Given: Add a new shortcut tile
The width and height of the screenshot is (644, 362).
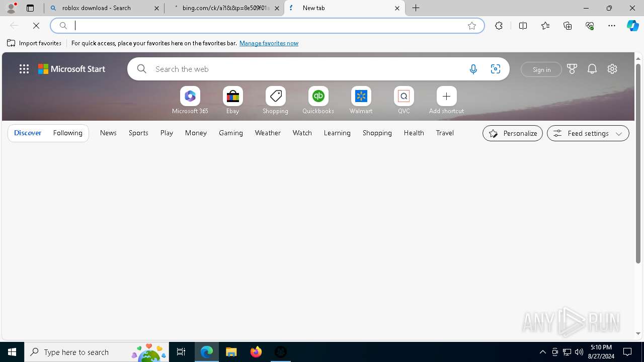Looking at the screenshot, I should tap(447, 101).
